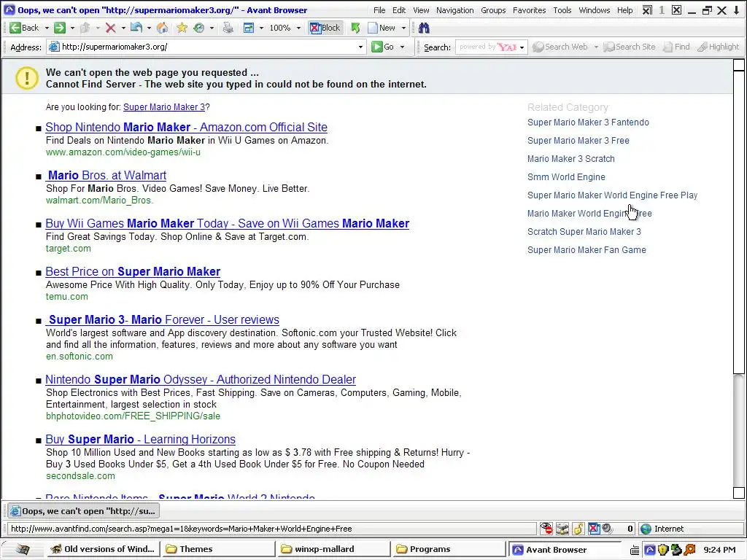Click the Close All Pages icon in menu bar
This screenshot has height=560, width=747.
647,10
